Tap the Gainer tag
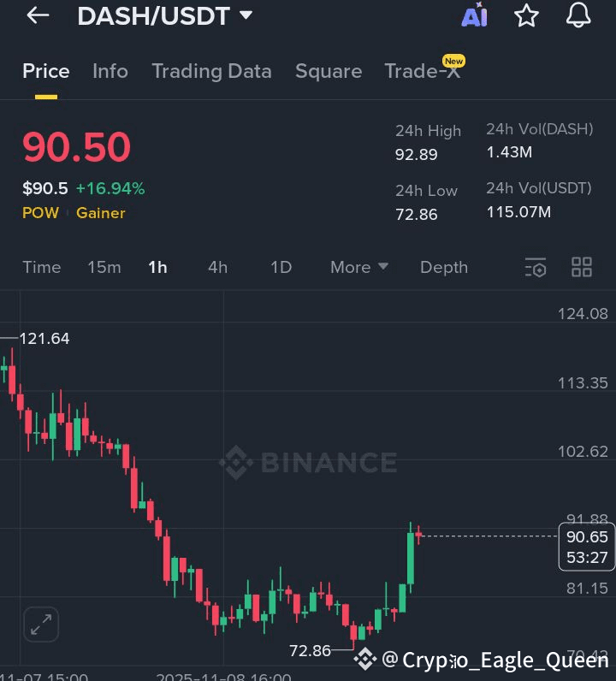This screenshot has width=616, height=681. [x=101, y=213]
